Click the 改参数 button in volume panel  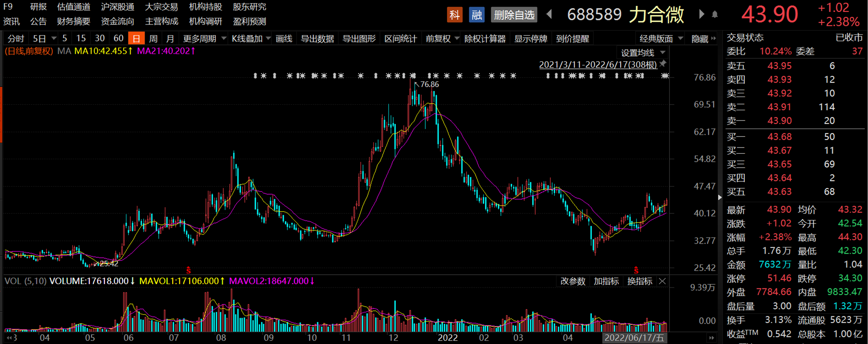click(x=573, y=281)
